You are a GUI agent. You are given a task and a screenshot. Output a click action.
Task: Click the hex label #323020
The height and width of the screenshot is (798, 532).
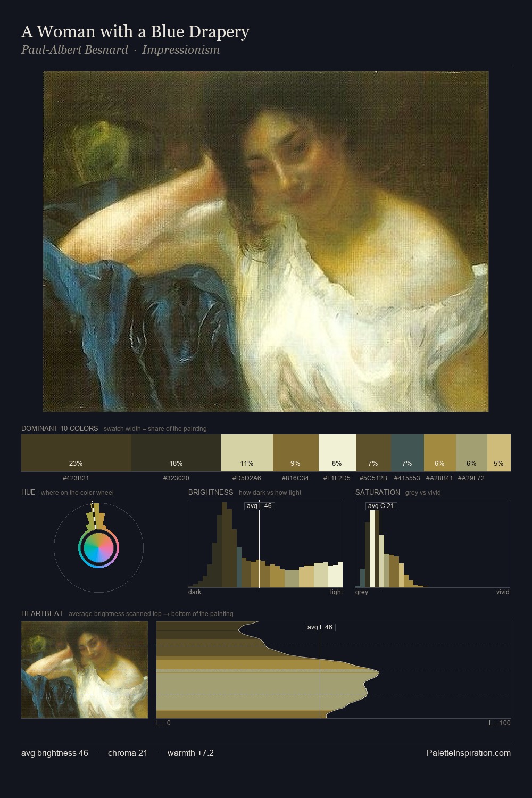tap(176, 478)
